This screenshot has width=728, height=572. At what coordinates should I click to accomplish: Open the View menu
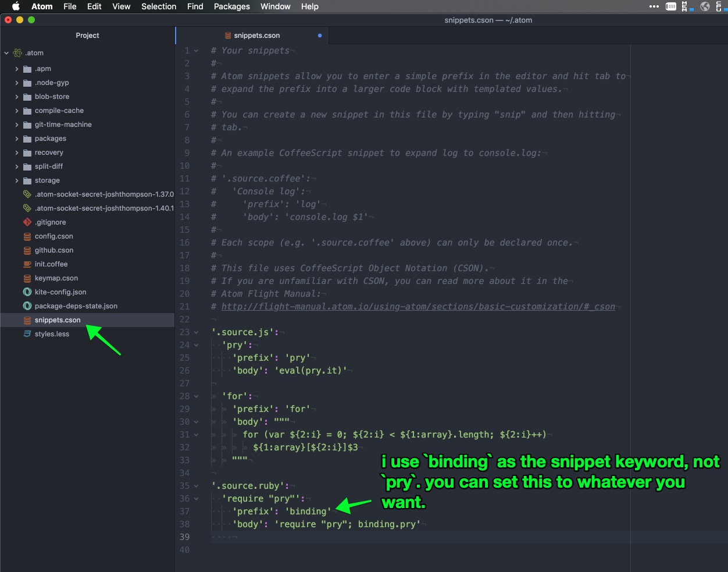pyautogui.click(x=121, y=6)
